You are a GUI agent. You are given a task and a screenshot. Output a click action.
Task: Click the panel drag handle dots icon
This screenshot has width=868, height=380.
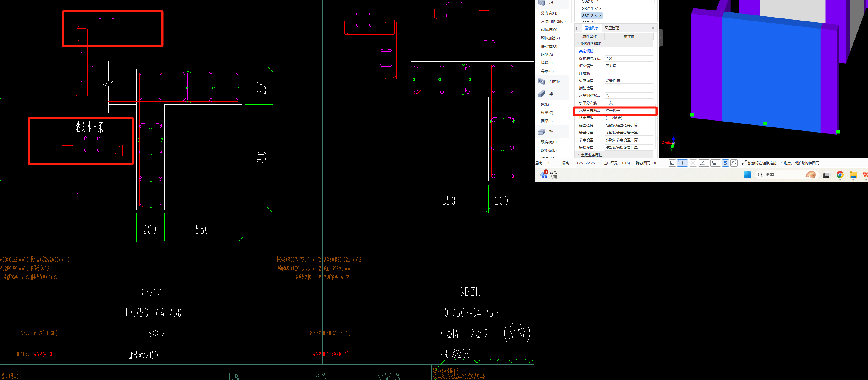577,28
